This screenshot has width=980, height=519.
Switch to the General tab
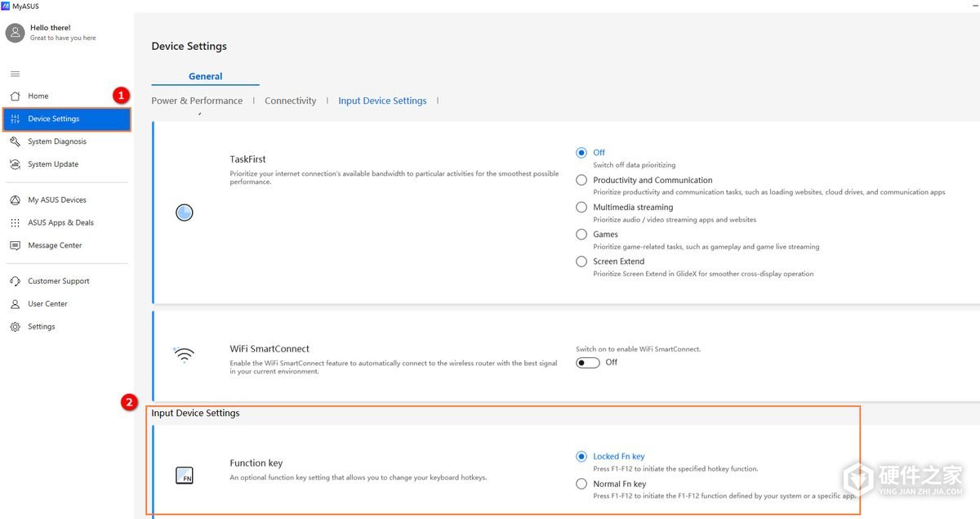coord(206,77)
